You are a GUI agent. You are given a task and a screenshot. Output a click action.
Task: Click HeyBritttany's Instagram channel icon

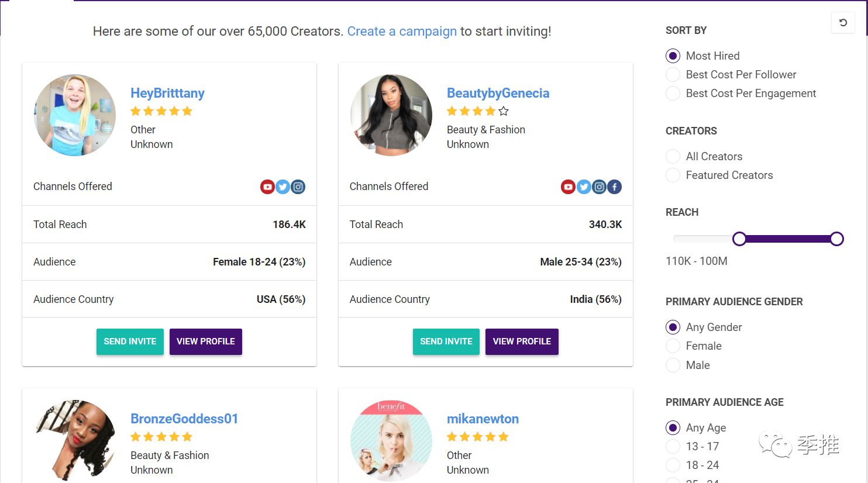(x=298, y=187)
